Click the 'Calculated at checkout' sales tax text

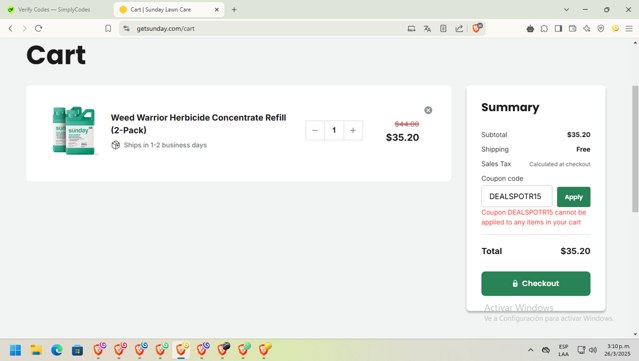click(560, 164)
